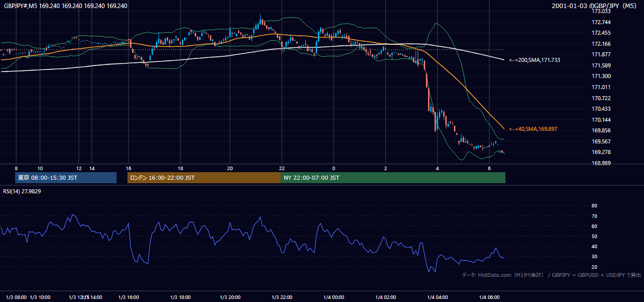Select price axis label 171.877

[600, 55]
